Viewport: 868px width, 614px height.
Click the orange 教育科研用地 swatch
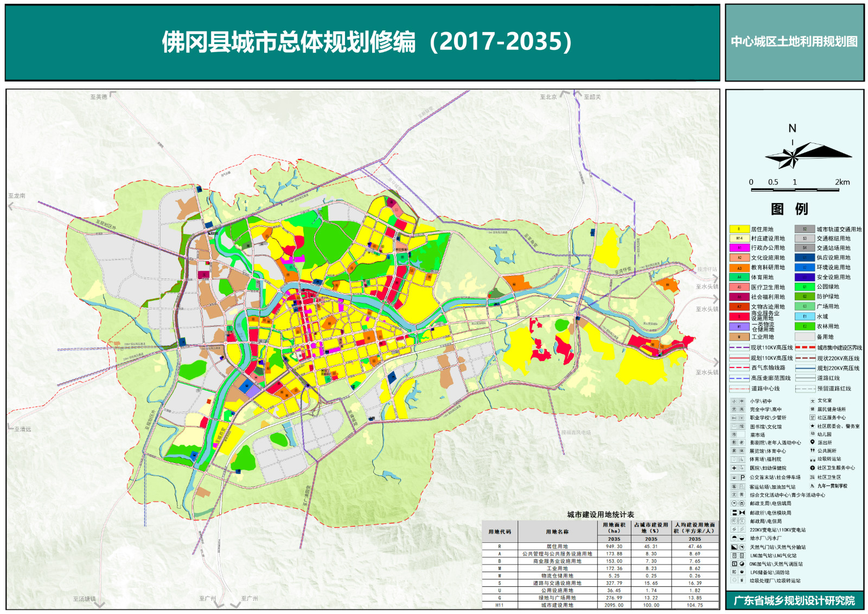click(x=739, y=268)
